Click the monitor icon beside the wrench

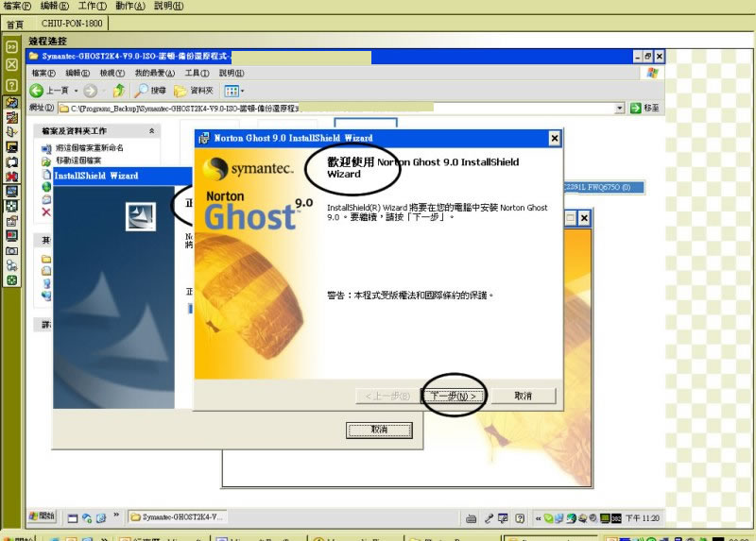coord(503,518)
